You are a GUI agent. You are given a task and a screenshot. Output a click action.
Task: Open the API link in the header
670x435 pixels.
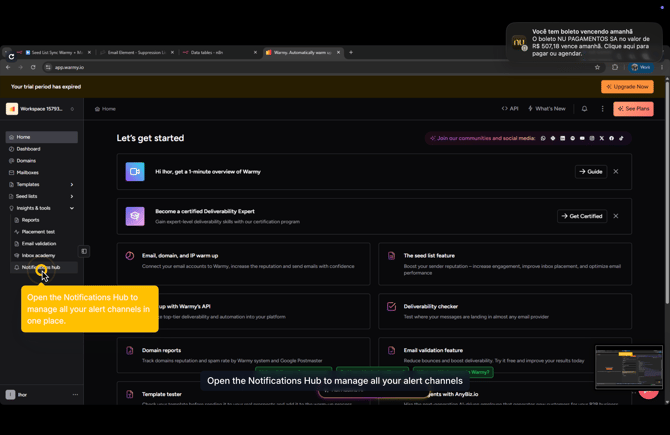click(x=510, y=109)
